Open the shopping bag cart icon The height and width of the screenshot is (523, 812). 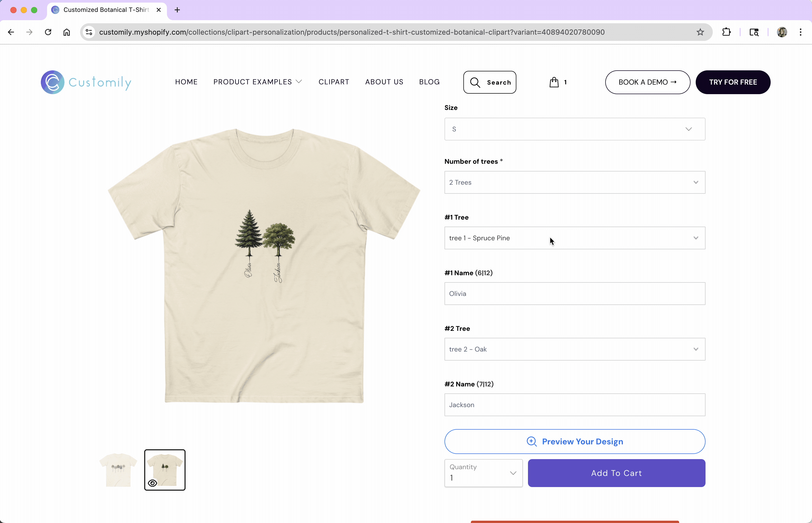click(x=554, y=82)
